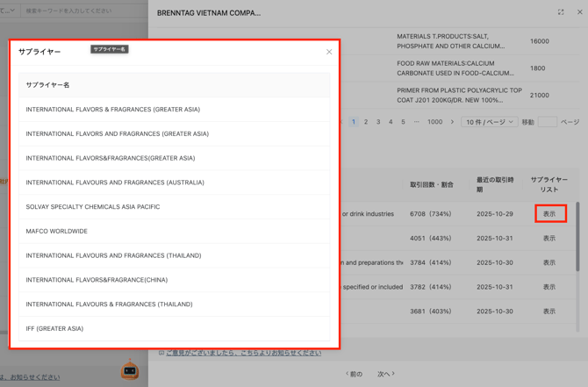588x387 pixels.
Task: Select SOLVAY SPECIALTY CHEMICALS ASIA PACIFIC row
Action: click(x=93, y=207)
